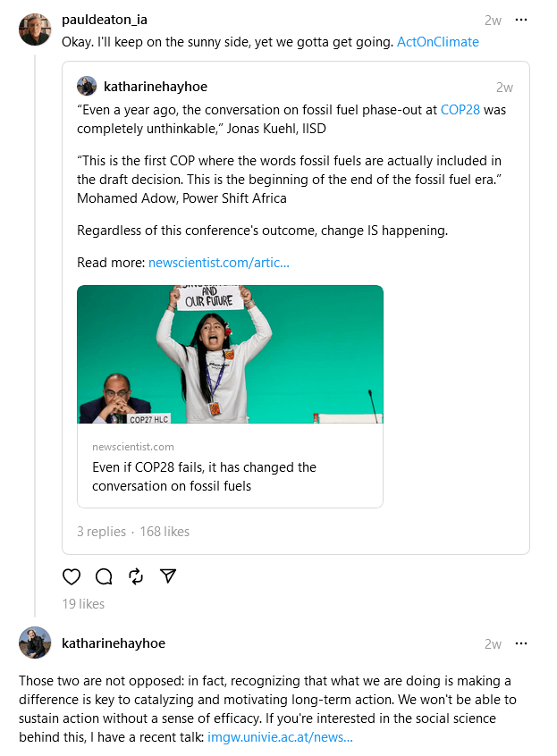Screen dimensions: 557x756
Task: Share the post via paper plane icon
Action: 167,576
